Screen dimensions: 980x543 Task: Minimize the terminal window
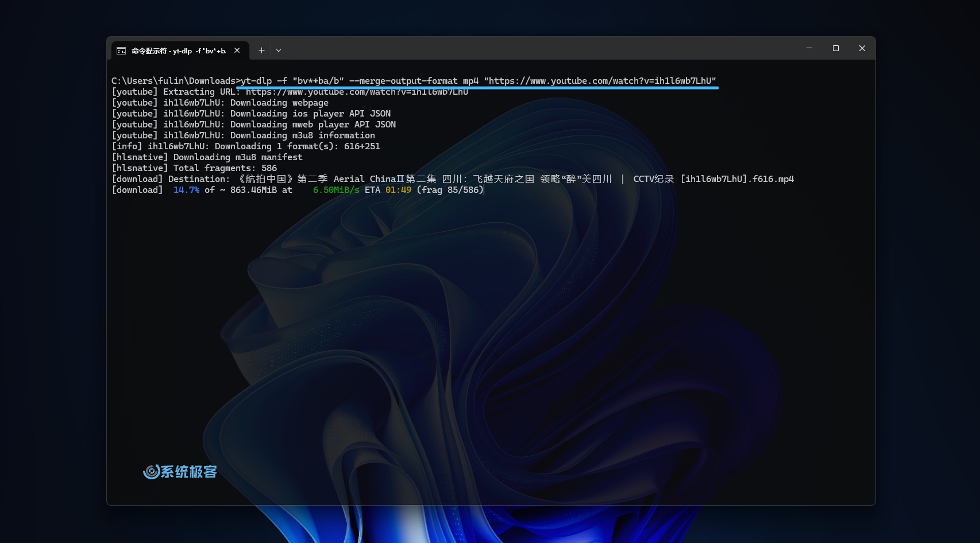point(809,48)
